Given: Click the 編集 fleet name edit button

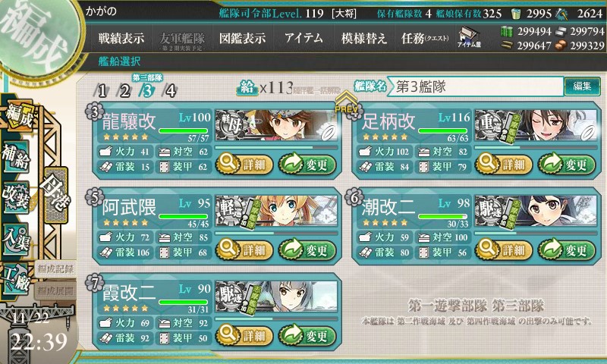Looking at the screenshot, I should [582, 86].
